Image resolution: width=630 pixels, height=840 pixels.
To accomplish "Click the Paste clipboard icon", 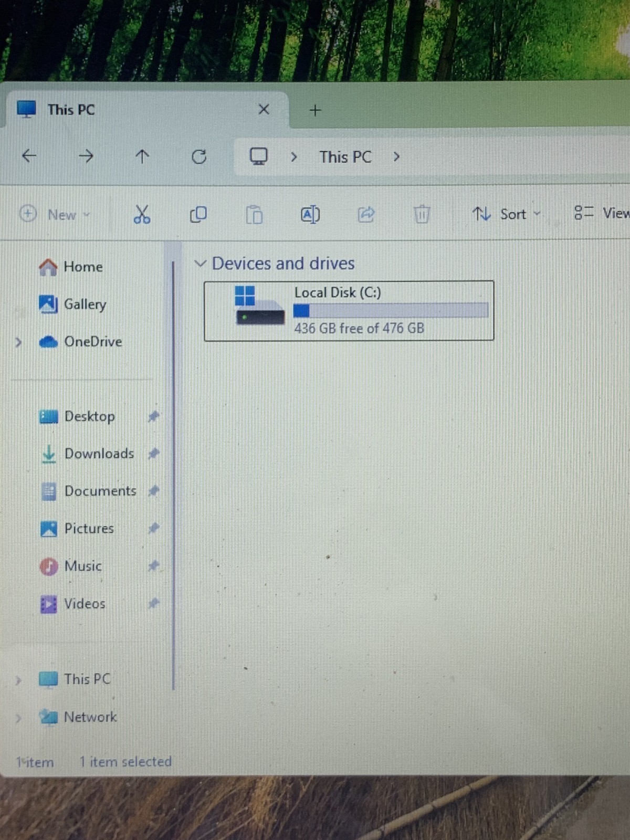I will click(x=254, y=215).
